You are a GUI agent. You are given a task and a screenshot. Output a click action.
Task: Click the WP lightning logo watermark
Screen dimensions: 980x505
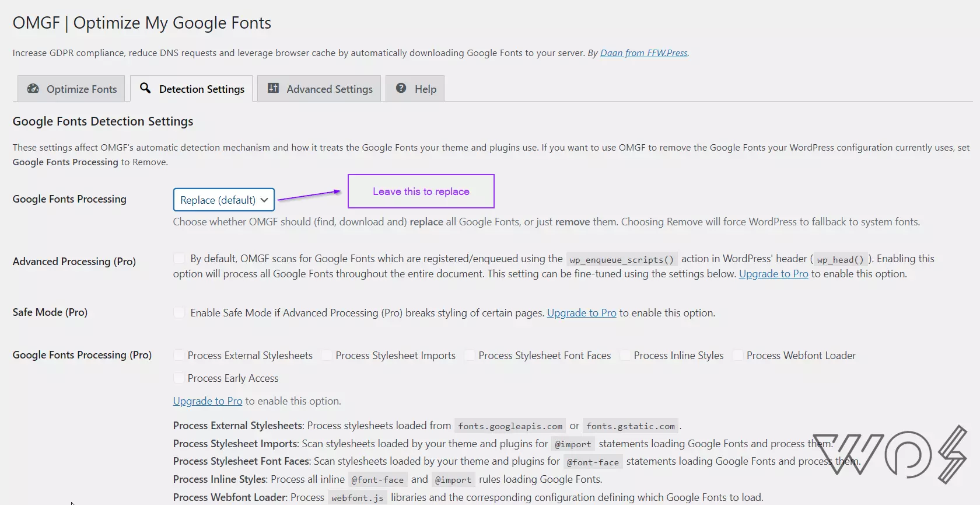click(890, 455)
